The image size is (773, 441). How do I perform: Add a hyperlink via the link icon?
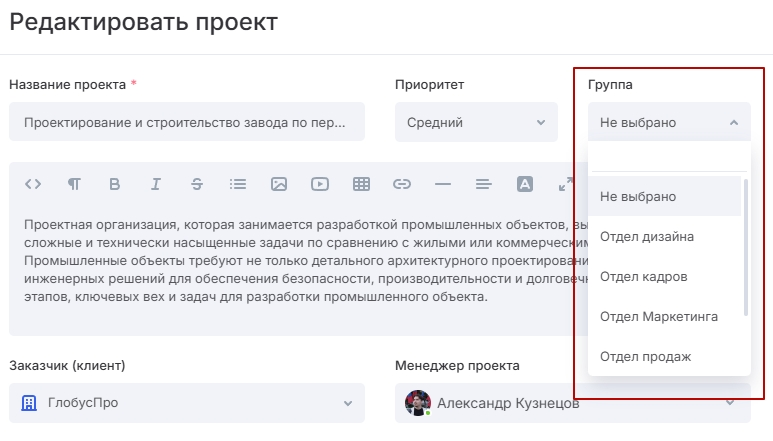click(402, 184)
